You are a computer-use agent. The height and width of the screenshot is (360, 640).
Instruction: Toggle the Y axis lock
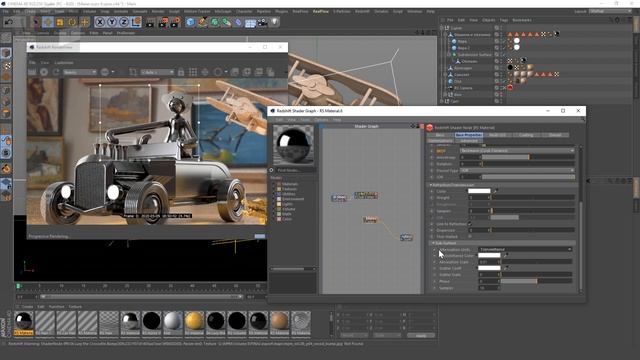[112, 22]
